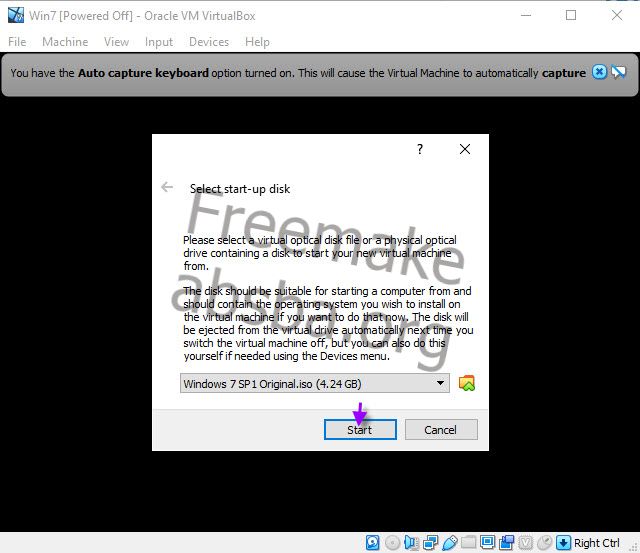Open the Devices menu
Screen dimensions: 640x553
pyautogui.click(x=209, y=42)
